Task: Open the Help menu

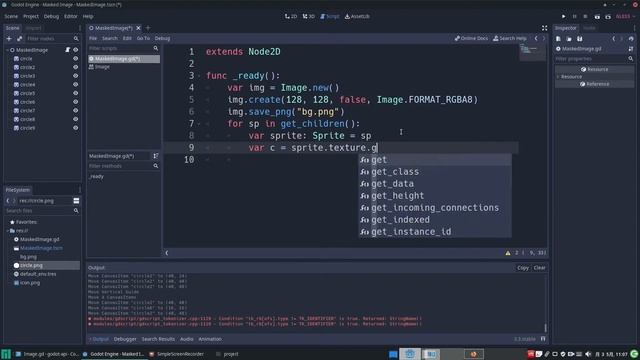Action: [x=88, y=17]
